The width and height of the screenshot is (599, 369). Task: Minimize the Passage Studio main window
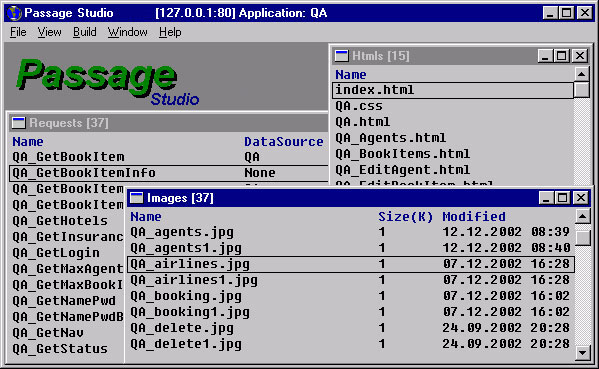click(550, 13)
